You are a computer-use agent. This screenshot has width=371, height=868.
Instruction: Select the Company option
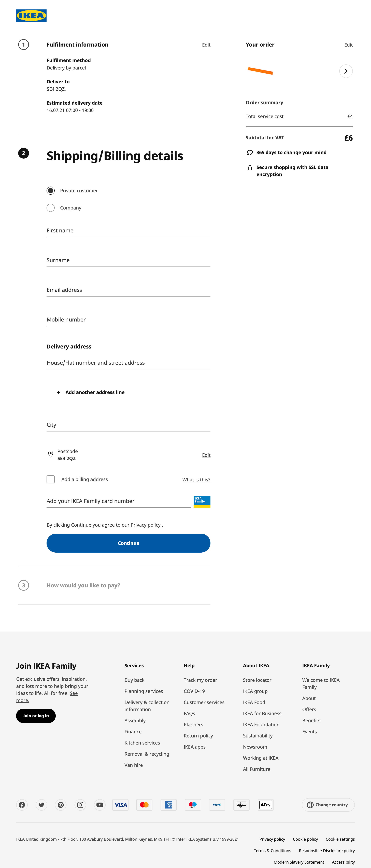51,208
